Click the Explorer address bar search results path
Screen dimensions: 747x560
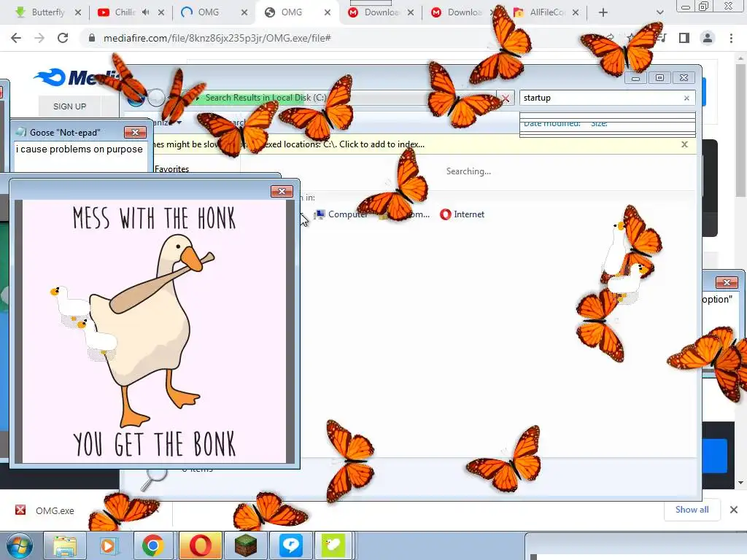pos(266,98)
